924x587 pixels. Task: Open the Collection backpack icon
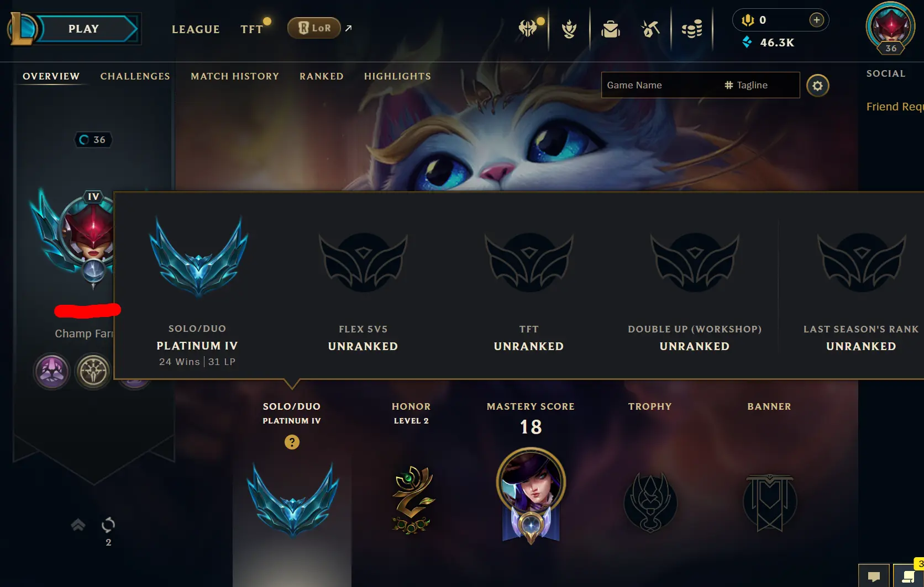pyautogui.click(x=610, y=28)
